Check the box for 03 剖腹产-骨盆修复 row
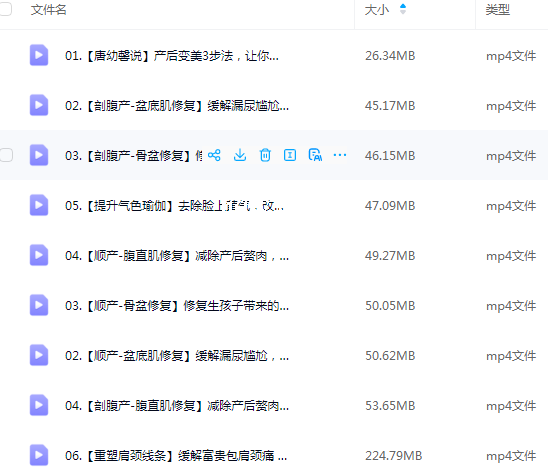The height and width of the screenshot is (467, 548). pyautogui.click(x=6, y=155)
